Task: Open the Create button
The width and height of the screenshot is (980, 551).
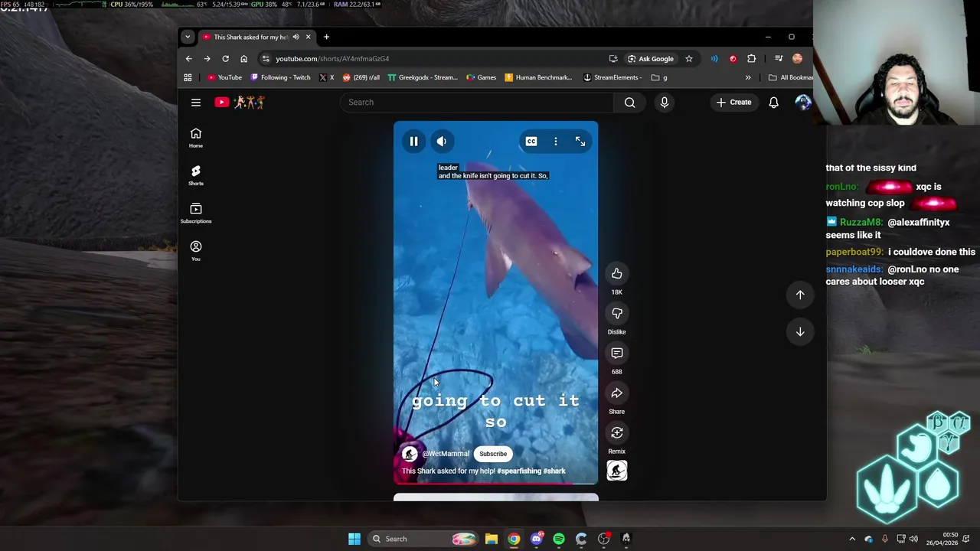Action: click(734, 102)
